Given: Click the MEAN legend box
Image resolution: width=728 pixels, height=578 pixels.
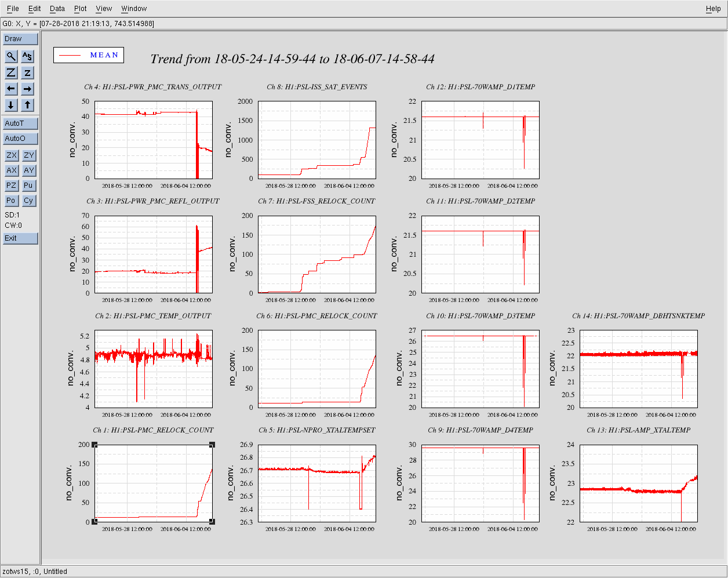Looking at the screenshot, I should tap(89, 55).
